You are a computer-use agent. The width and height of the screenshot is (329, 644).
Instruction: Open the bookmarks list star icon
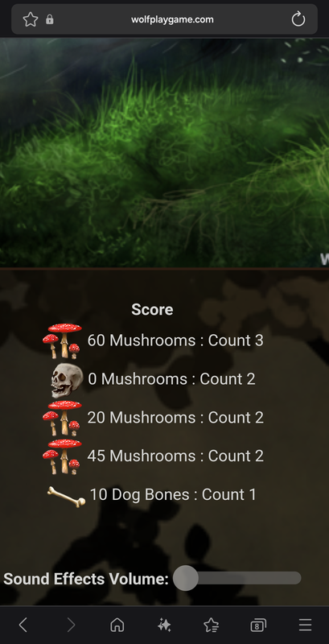212,625
